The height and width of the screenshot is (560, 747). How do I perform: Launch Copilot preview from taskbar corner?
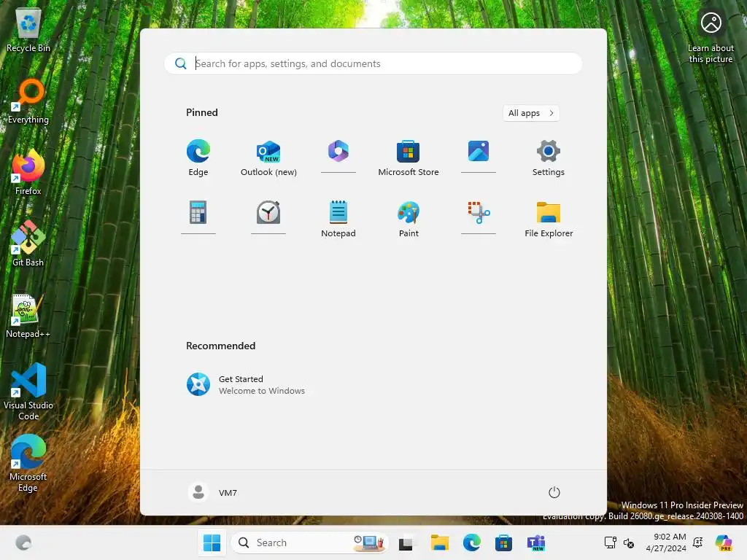tap(724, 542)
